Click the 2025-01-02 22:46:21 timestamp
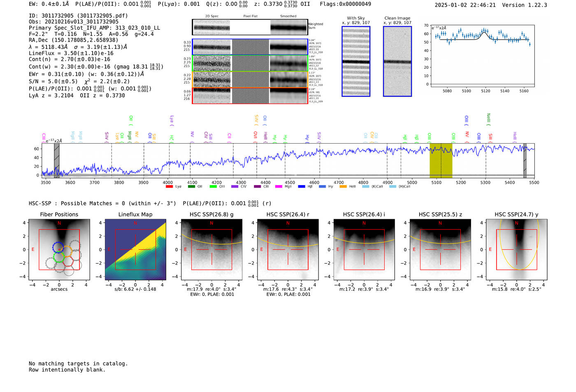 click(x=465, y=5)
